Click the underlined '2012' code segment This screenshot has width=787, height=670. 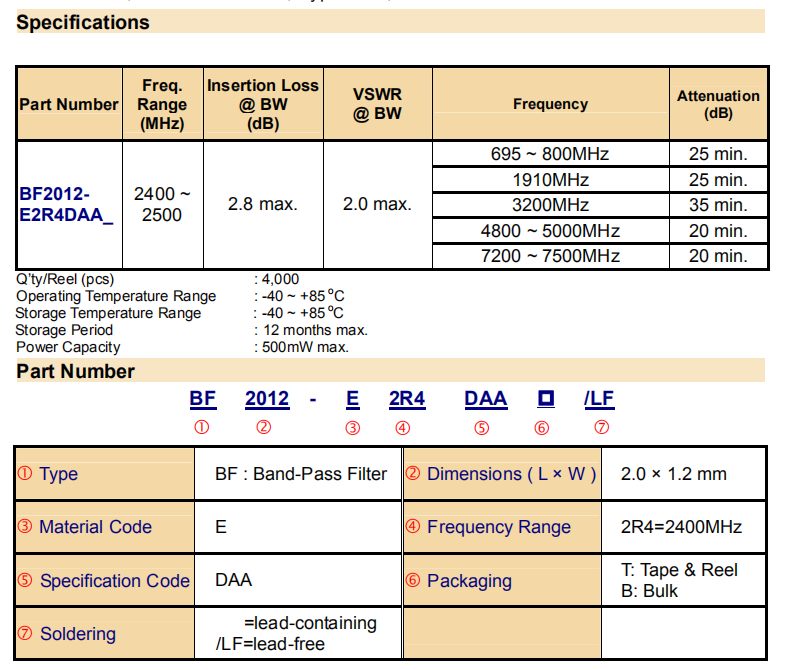267,399
